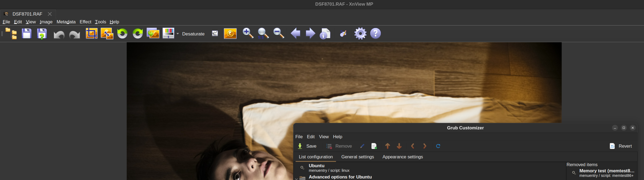This screenshot has width=644, height=180.
Task: Open the draw tool in XnView
Action: [343, 33]
